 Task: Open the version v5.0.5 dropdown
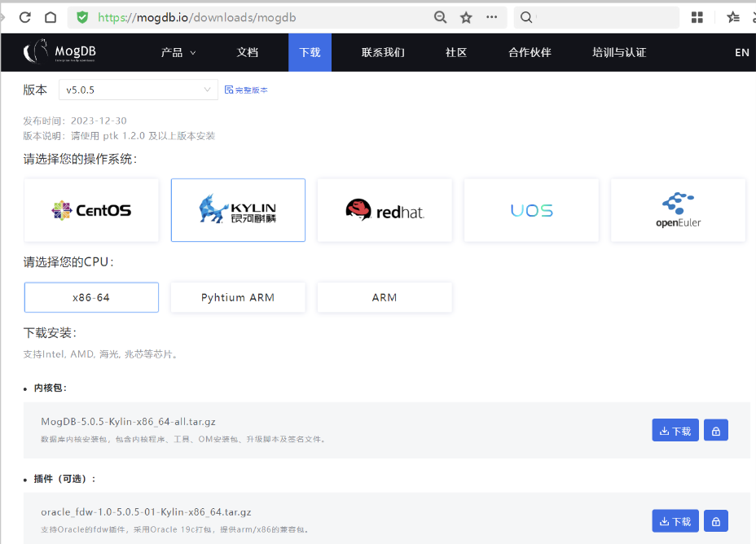tap(138, 90)
